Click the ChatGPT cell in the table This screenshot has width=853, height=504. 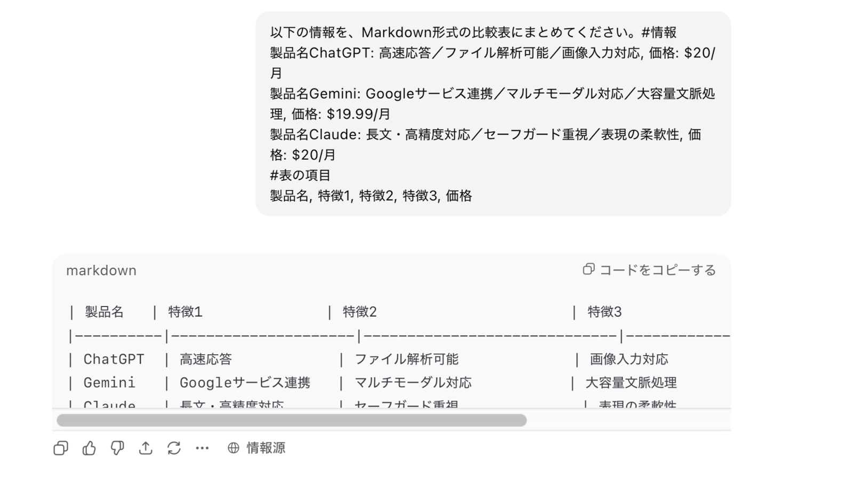pos(114,359)
